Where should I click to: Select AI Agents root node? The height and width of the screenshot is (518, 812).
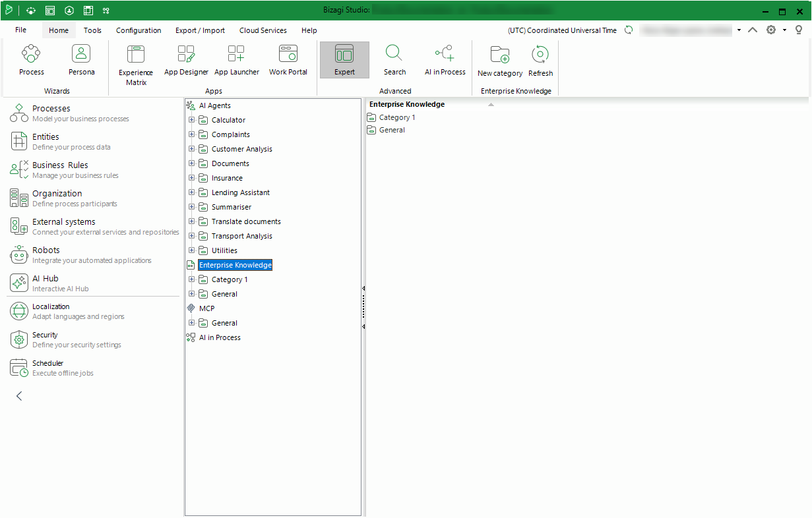point(215,105)
